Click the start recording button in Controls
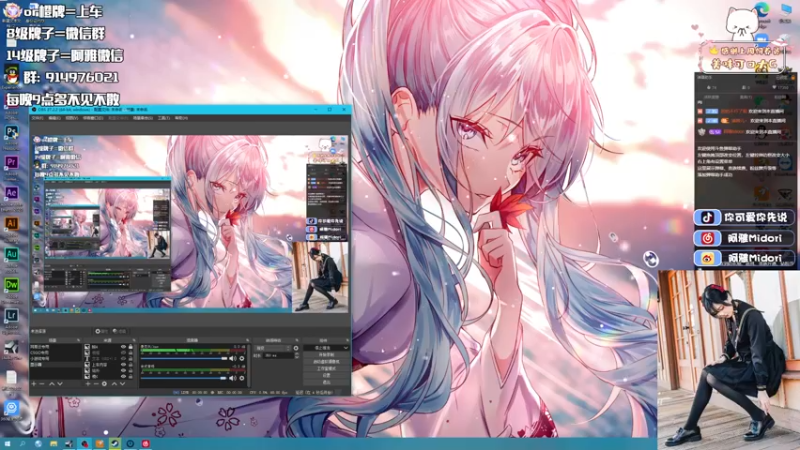This screenshot has width=800, height=450. coord(326,355)
